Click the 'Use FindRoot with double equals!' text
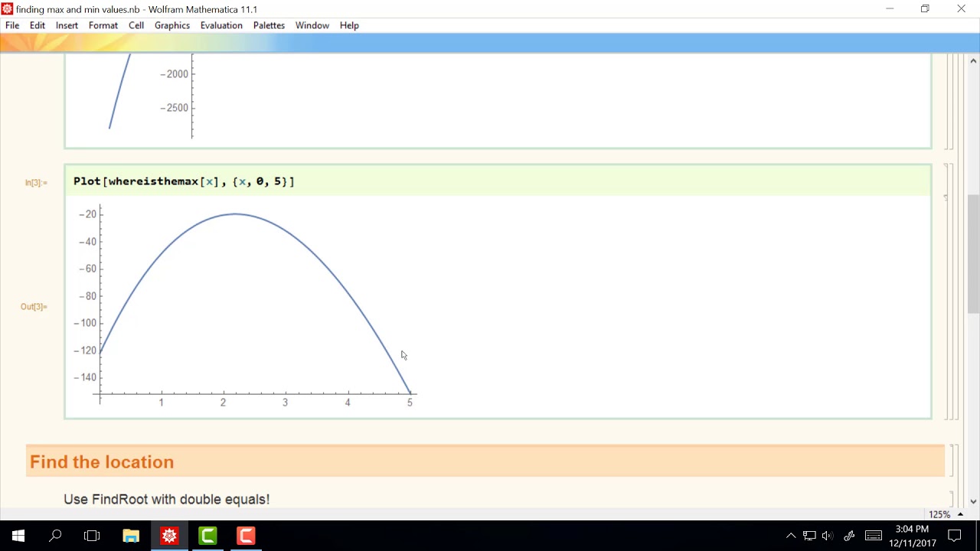980x551 pixels. [167, 499]
